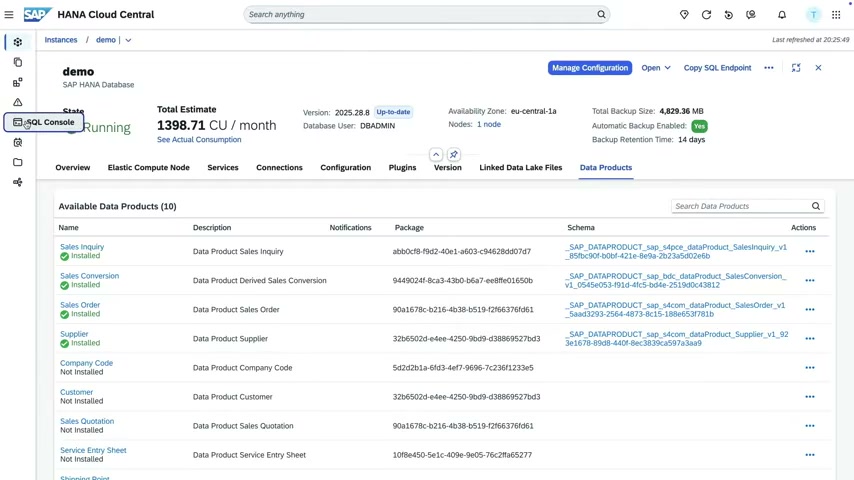Open actions menu for Supplier row

click(x=810, y=338)
